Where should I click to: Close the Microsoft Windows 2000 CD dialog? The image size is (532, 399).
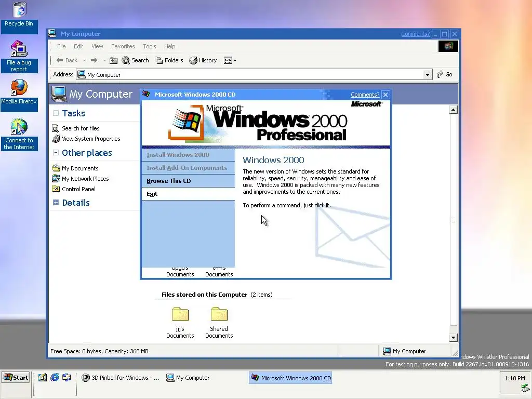pos(385,95)
